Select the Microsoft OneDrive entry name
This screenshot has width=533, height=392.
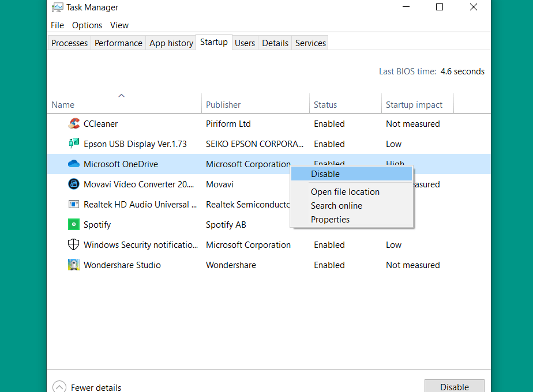121,164
